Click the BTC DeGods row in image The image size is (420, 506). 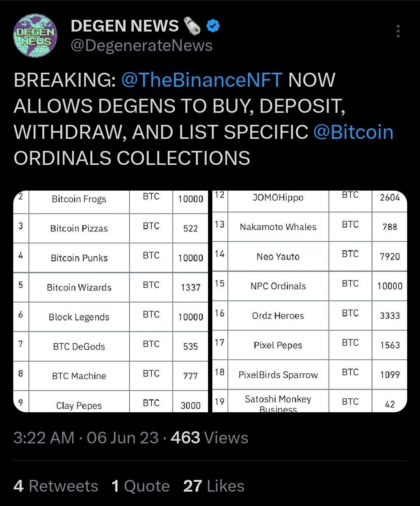click(111, 347)
